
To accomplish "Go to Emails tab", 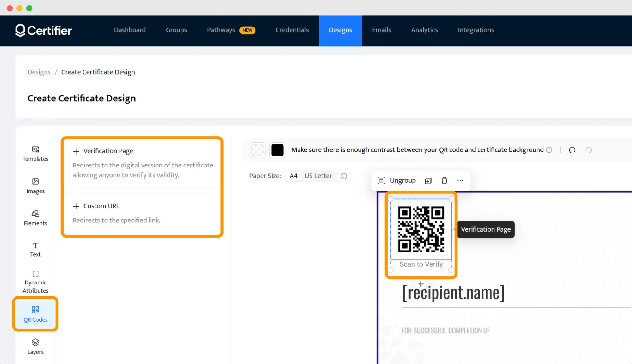I will click(381, 30).
